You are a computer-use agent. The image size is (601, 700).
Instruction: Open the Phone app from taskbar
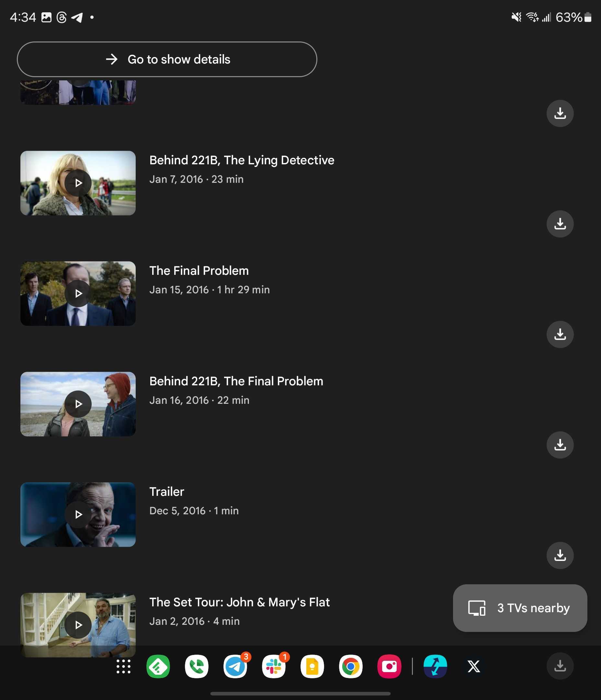coord(197,667)
